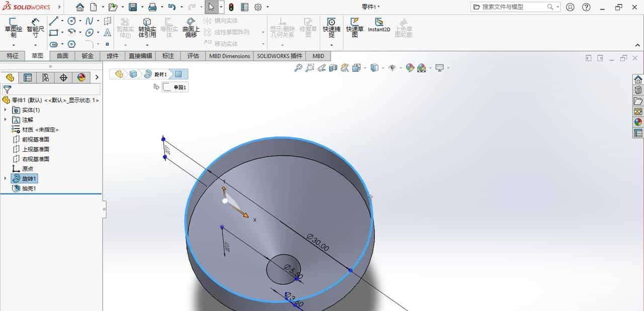The image size is (644, 311).
Task: Open the appearances color wheel in the task pane
Action: coord(638,121)
